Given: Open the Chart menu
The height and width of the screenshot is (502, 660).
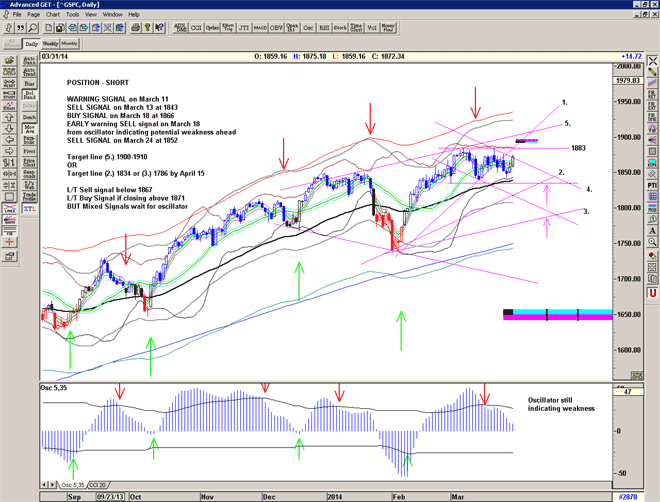Looking at the screenshot, I should (54, 15).
